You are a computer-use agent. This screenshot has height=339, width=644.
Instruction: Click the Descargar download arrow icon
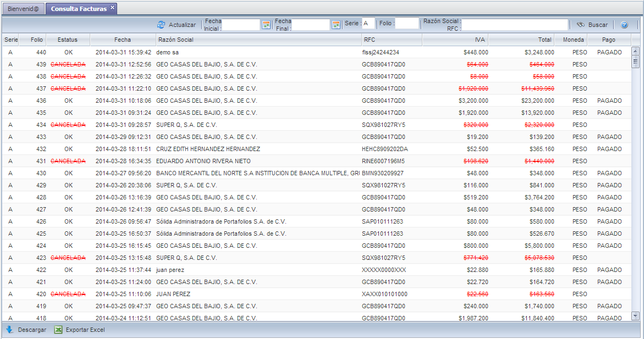point(9,330)
